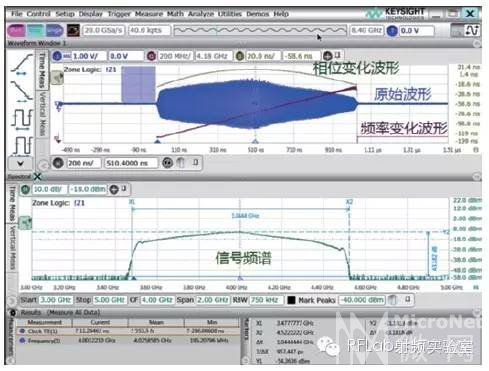
Task: Expand more measurement icons chevron
Action: 21,164
